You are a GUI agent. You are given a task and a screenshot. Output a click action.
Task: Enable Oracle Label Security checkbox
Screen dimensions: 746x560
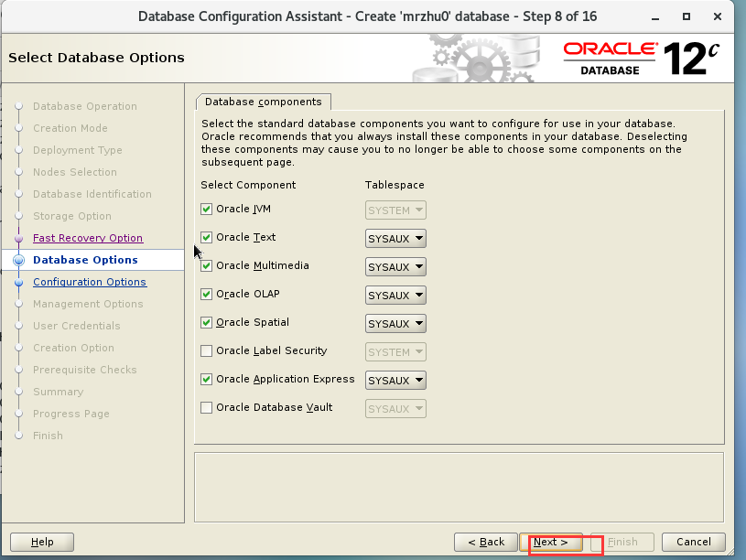(x=206, y=351)
